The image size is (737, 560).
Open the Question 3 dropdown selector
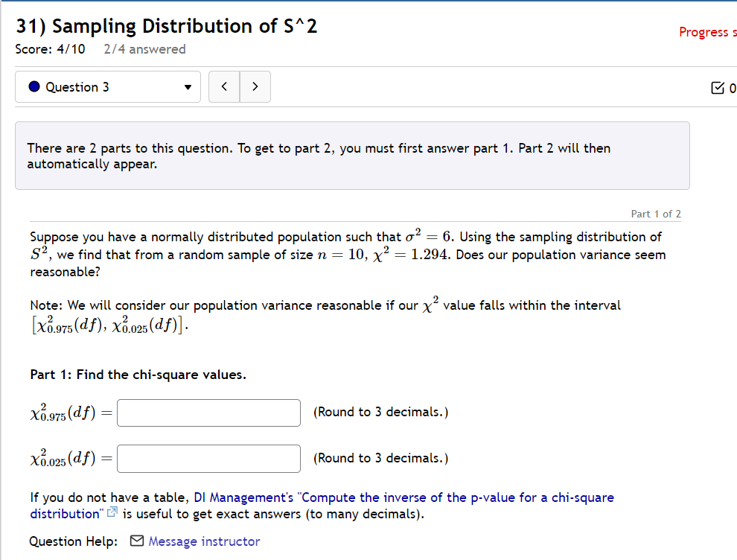pyautogui.click(x=108, y=87)
